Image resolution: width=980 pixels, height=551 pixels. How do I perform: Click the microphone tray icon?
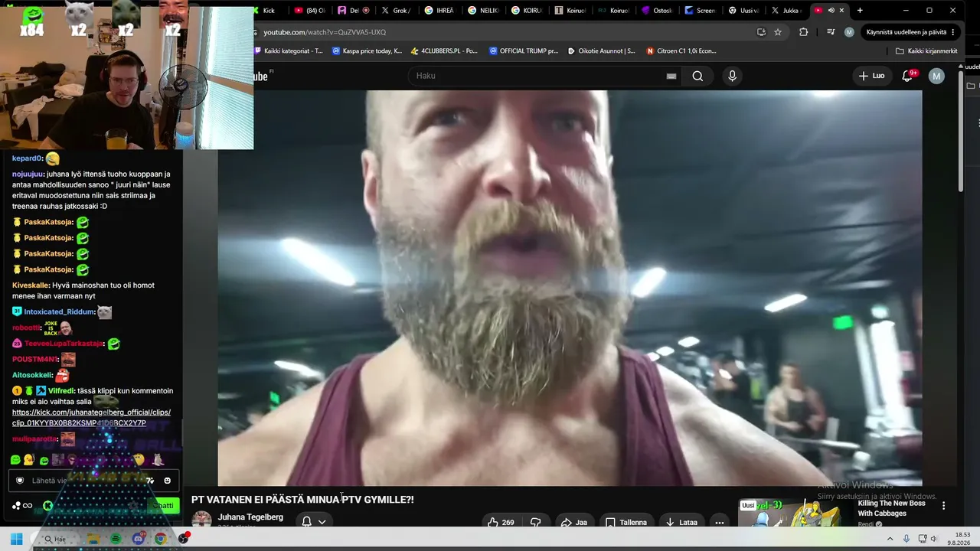click(906, 539)
